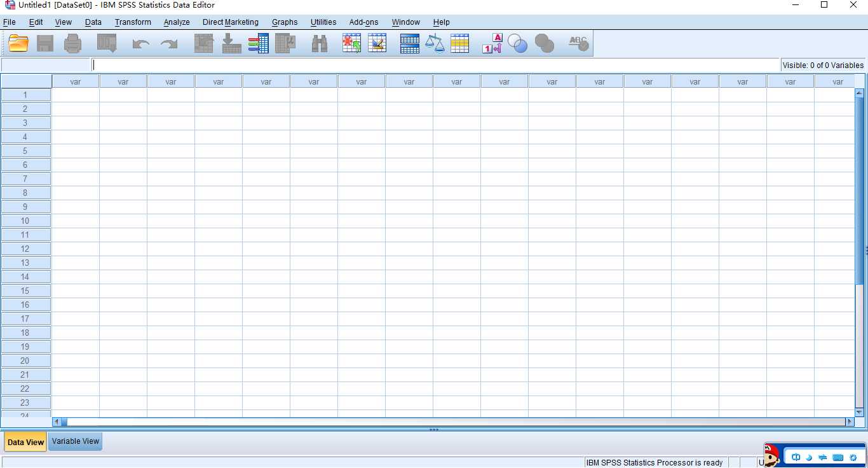
Task: Open the Direct Marketing menu
Action: click(231, 22)
